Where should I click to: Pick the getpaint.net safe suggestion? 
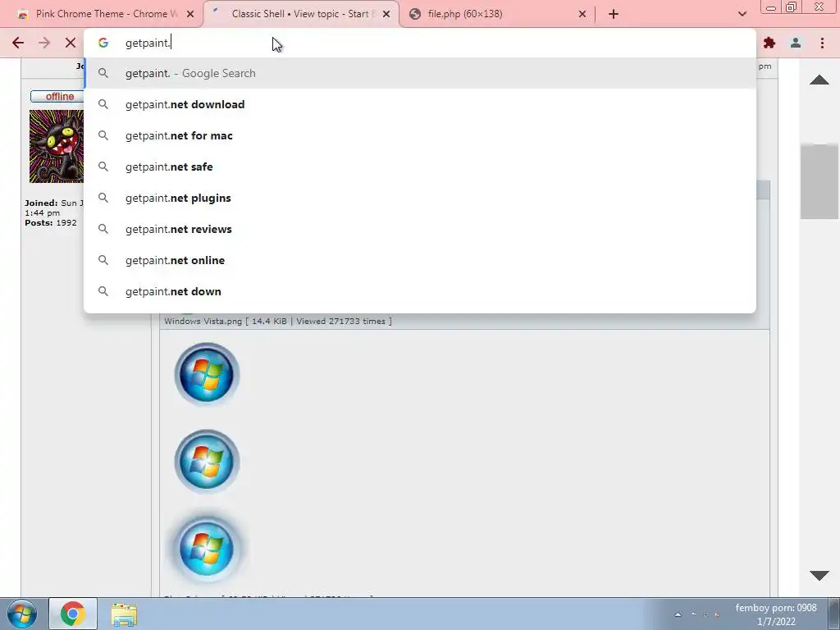pos(420,167)
